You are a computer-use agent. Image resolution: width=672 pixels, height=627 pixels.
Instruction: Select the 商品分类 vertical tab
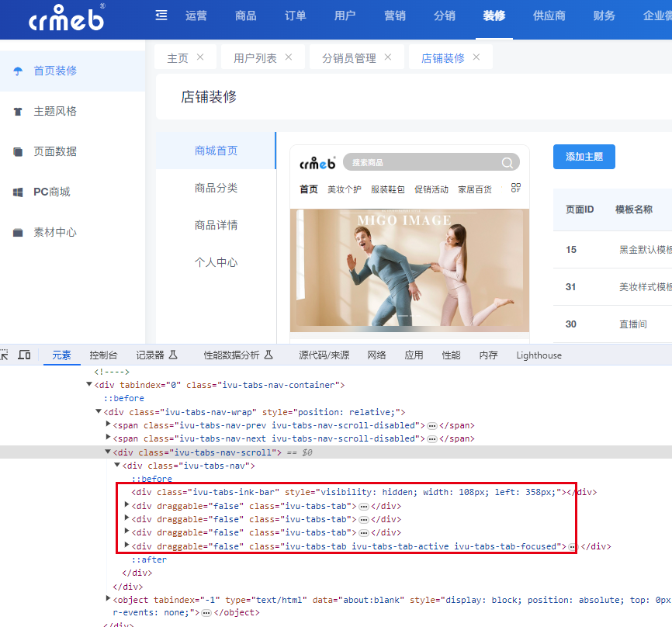pyautogui.click(x=216, y=188)
